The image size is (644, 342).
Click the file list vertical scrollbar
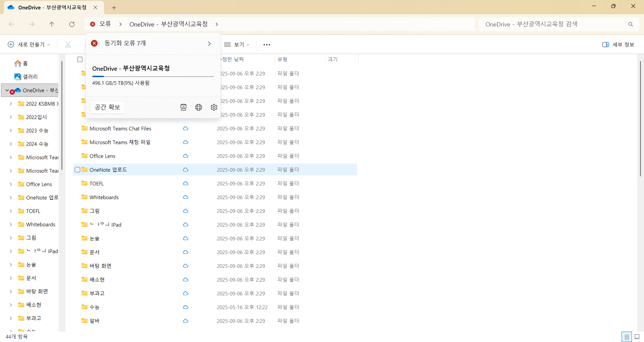[640, 118]
